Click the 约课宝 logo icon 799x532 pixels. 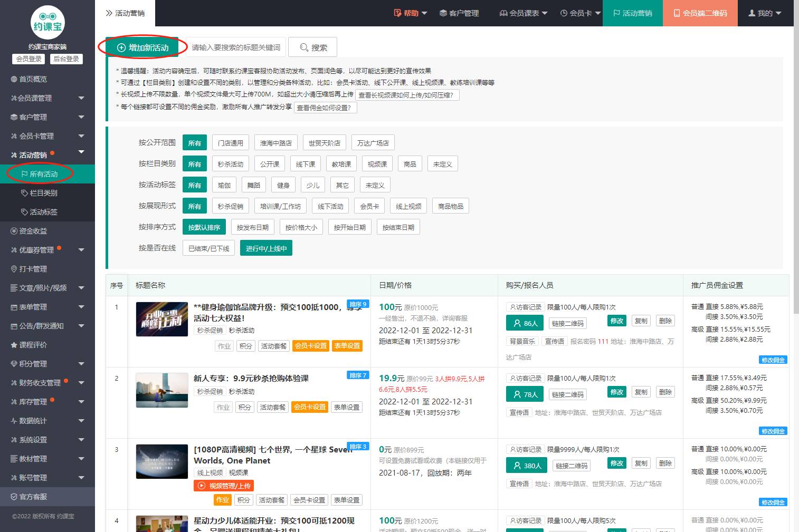(x=47, y=22)
